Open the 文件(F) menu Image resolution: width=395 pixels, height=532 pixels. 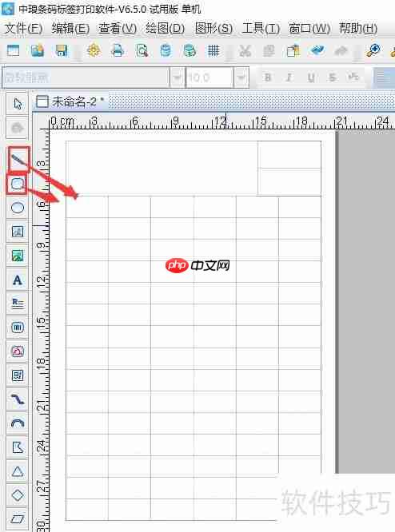(x=23, y=28)
